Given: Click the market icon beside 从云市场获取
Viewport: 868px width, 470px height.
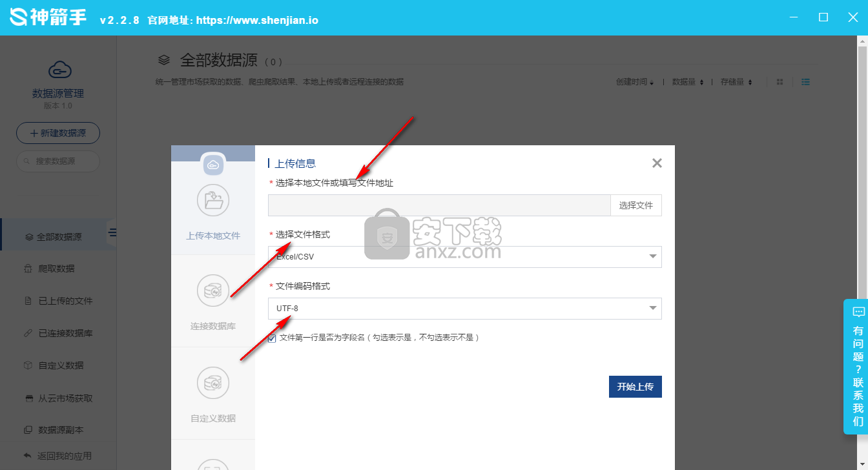Looking at the screenshot, I should 28,398.
